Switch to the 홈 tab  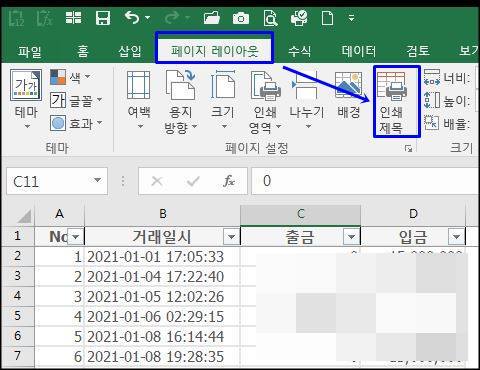point(82,51)
